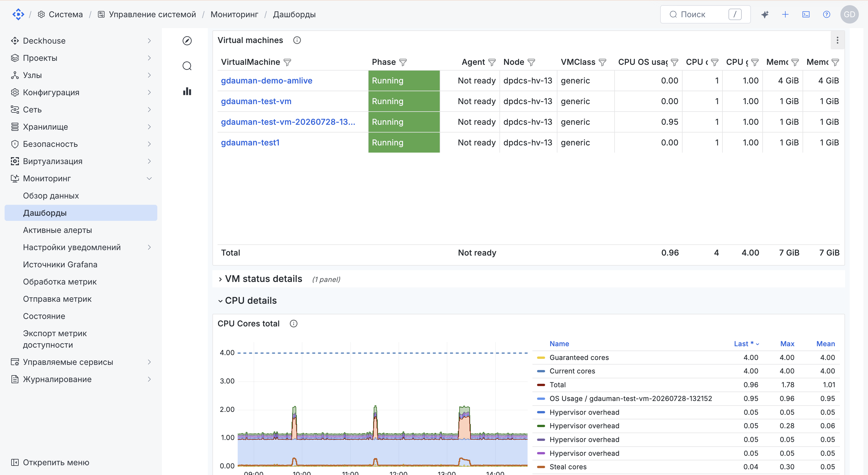Open the gdauman-demo-amlive virtual machine link
This screenshot has width=868, height=475.
[x=267, y=81]
